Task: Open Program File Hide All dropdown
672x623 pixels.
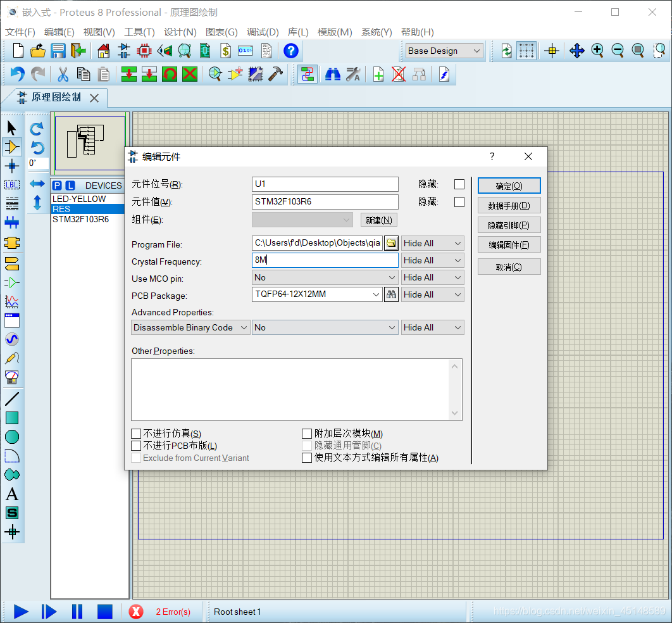Action: click(x=432, y=243)
